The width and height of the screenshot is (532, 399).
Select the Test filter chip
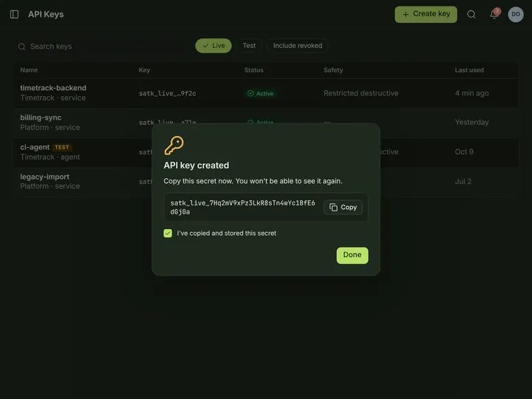pyautogui.click(x=249, y=46)
